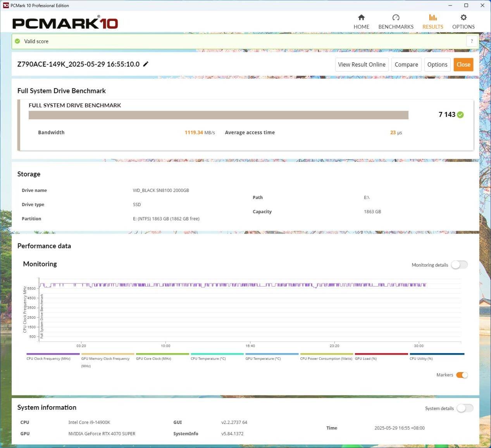Click the green check beside score 7 143
The width and height of the screenshot is (491, 448).
pos(460,115)
